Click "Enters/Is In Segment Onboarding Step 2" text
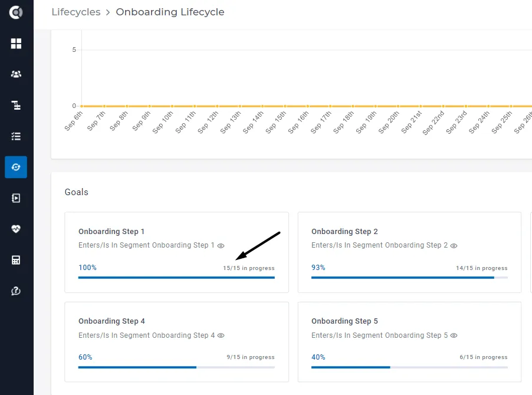 379,245
